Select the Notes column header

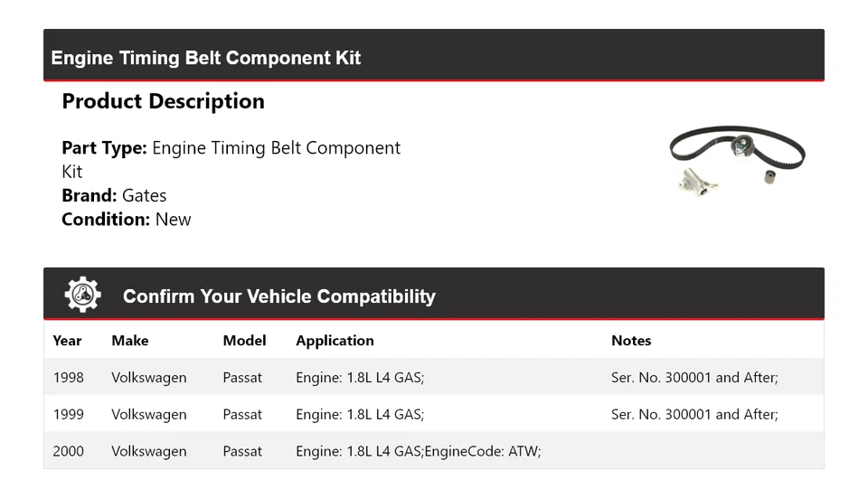coord(631,341)
